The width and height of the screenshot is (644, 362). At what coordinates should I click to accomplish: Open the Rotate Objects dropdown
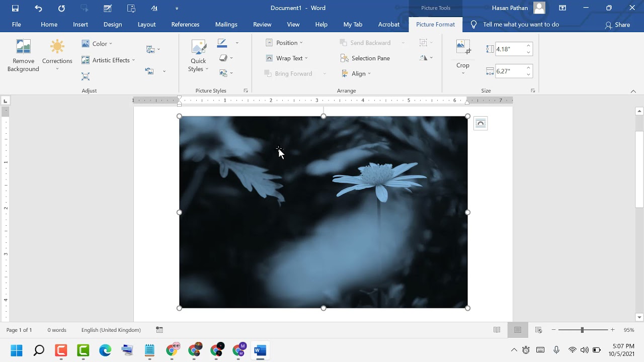[426, 58]
